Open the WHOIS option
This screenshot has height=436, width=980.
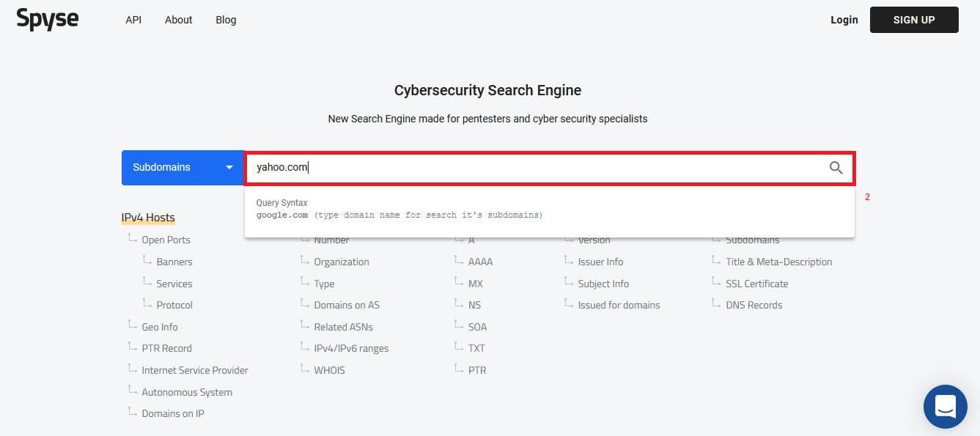[x=329, y=370]
